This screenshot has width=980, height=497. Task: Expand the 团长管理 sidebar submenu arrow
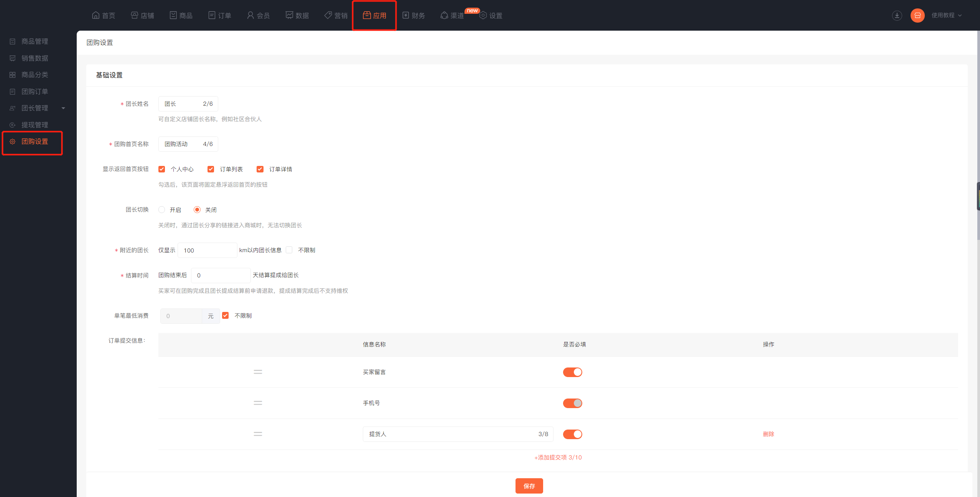63,108
